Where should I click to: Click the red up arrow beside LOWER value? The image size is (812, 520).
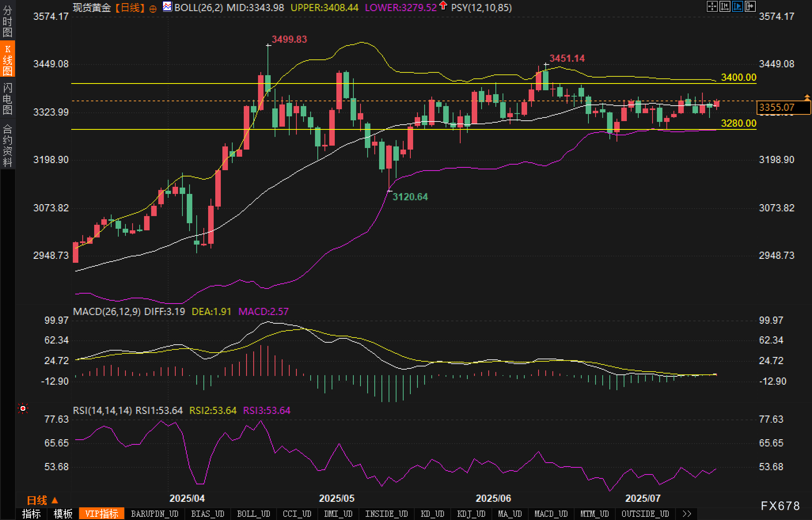click(x=443, y=6)
